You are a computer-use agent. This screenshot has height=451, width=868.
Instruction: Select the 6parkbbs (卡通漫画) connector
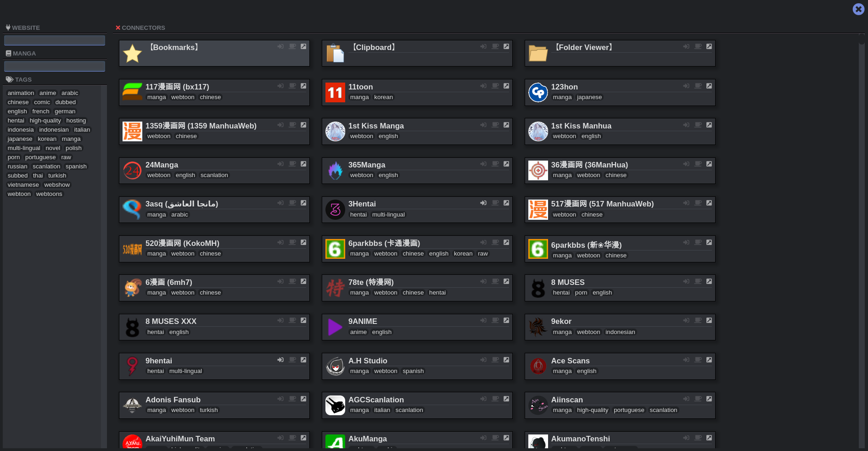417,249
